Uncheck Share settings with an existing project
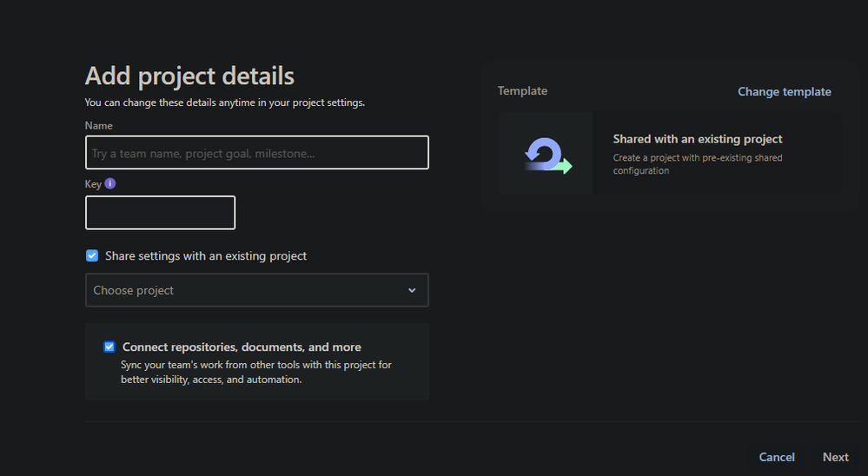 tap(92, 255)
